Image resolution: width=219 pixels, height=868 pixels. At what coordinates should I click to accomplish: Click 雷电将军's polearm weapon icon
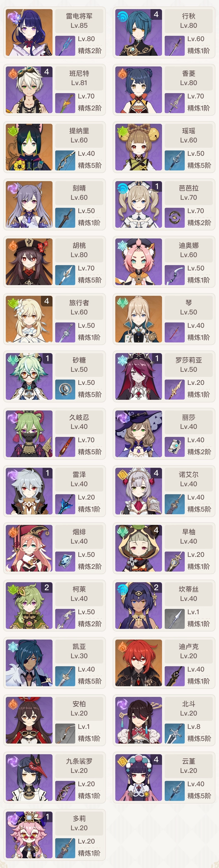[x=65, y=46]
